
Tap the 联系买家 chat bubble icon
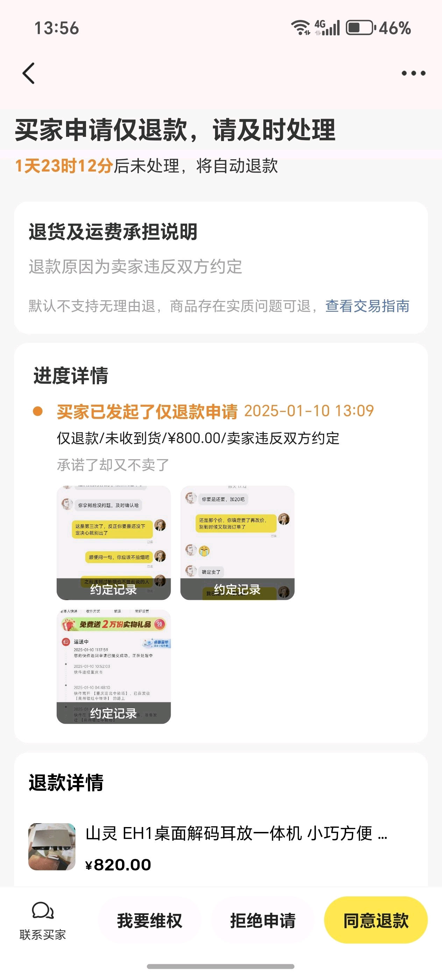[x=43, y=911]
